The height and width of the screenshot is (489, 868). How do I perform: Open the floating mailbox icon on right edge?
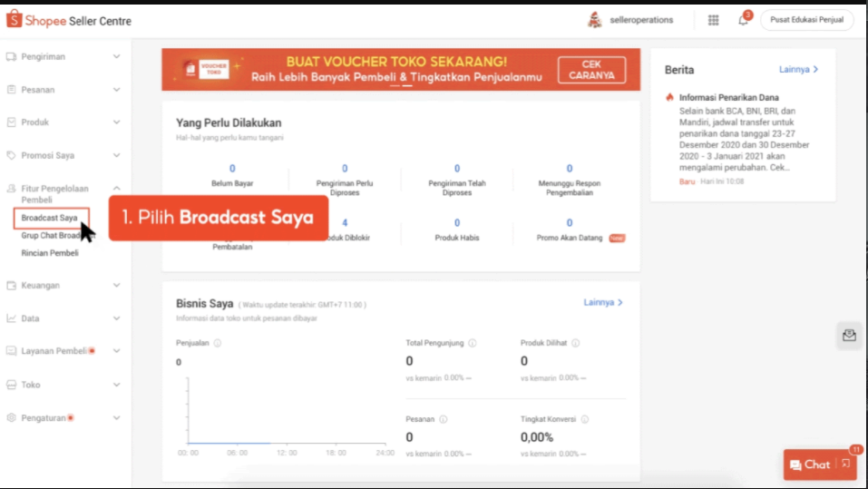point(849,336)
